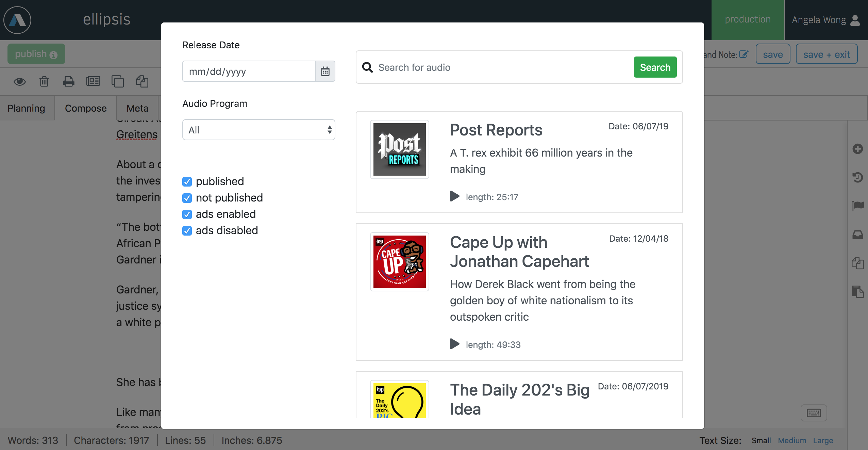Click the paste clipboard icon in right sidebar

point(858,292)
